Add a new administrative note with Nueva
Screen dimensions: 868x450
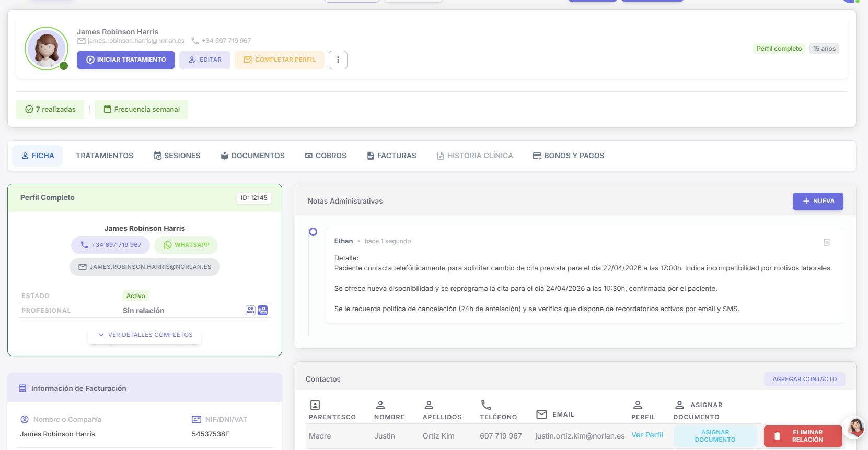pyautogui.click(x=817, y=202)
